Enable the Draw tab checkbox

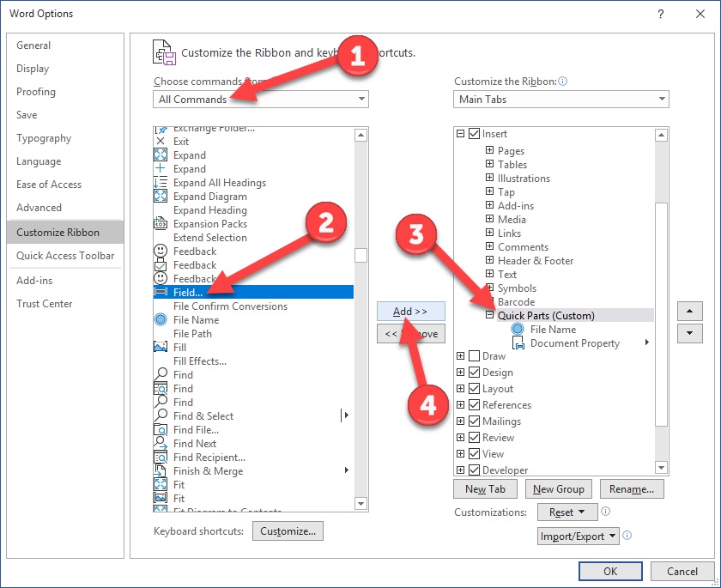tap(474, 356)
